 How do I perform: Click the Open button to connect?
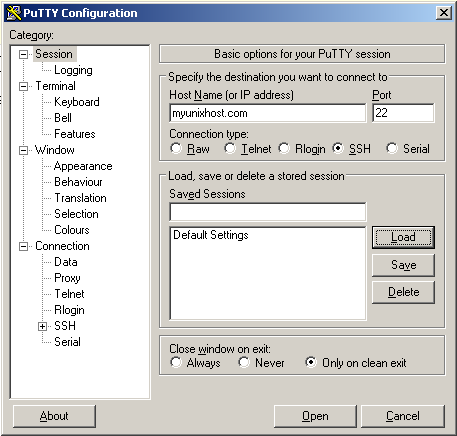pos(315,416)
